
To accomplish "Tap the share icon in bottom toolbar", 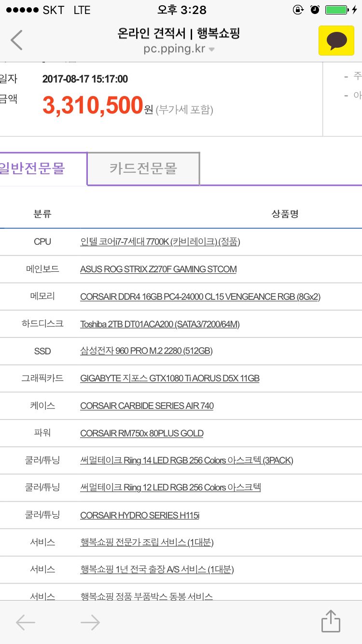I will coord(331,621).
